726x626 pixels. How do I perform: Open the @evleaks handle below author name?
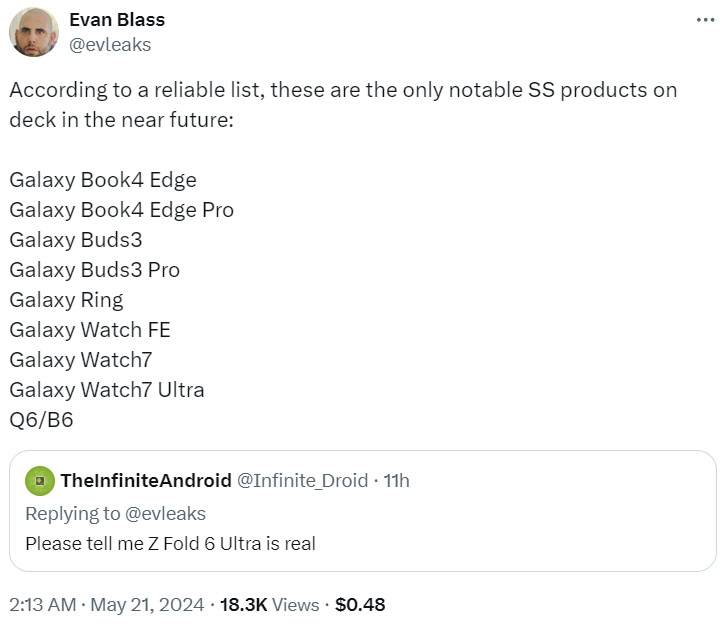110,44
